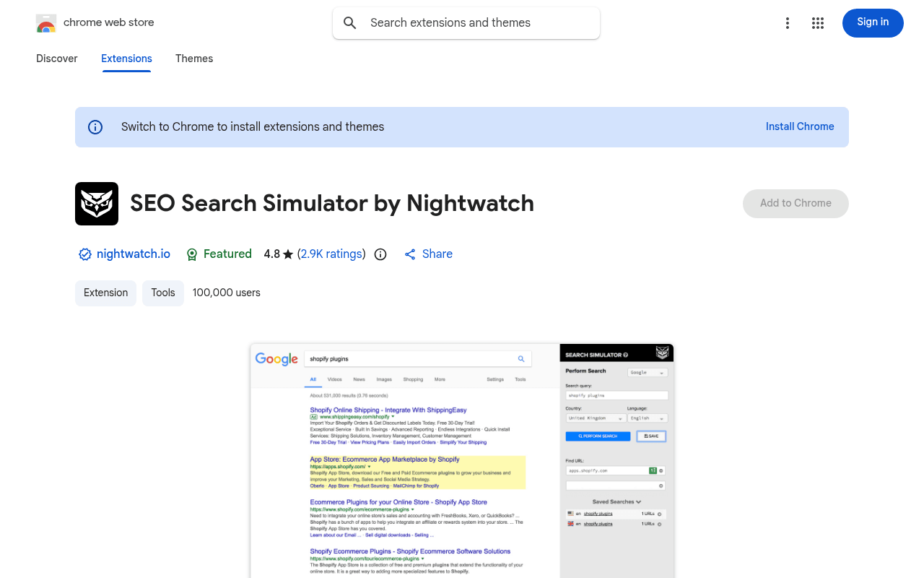Viewport: 924px width, 578px height.
Task: Focus the Search extensions and themes field
Action: click(x=466, y=23)
